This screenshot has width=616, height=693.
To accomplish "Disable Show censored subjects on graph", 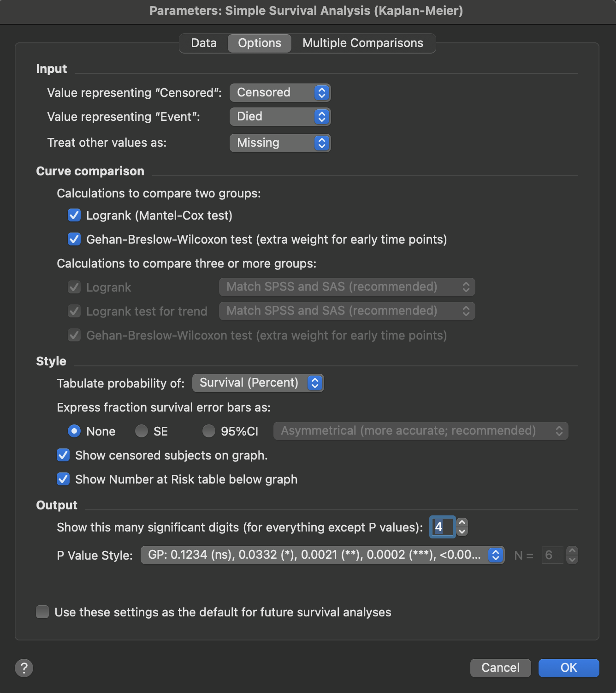I will point(63,455).
